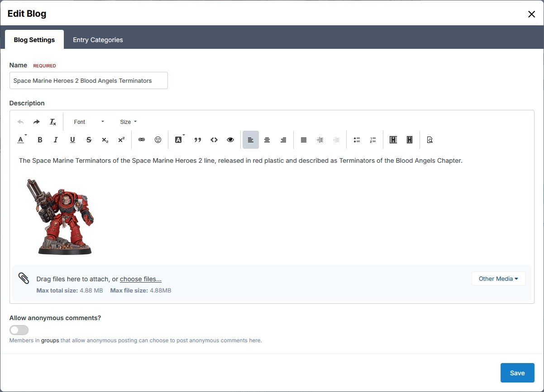Open the emoji picker
544x392 pixels.
point(158,140)
